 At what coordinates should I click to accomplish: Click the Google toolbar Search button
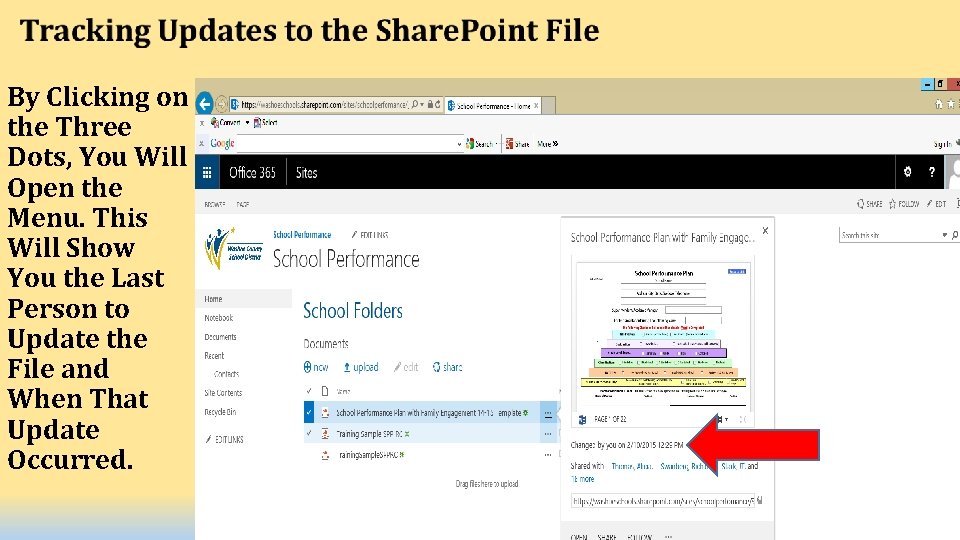click(x=479, y=144)
